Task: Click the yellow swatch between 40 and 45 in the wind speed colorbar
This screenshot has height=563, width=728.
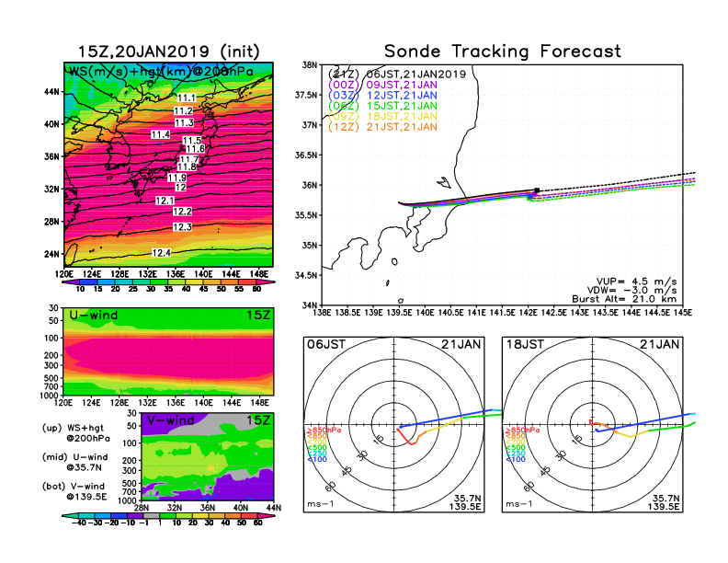Action: [194, 282]
